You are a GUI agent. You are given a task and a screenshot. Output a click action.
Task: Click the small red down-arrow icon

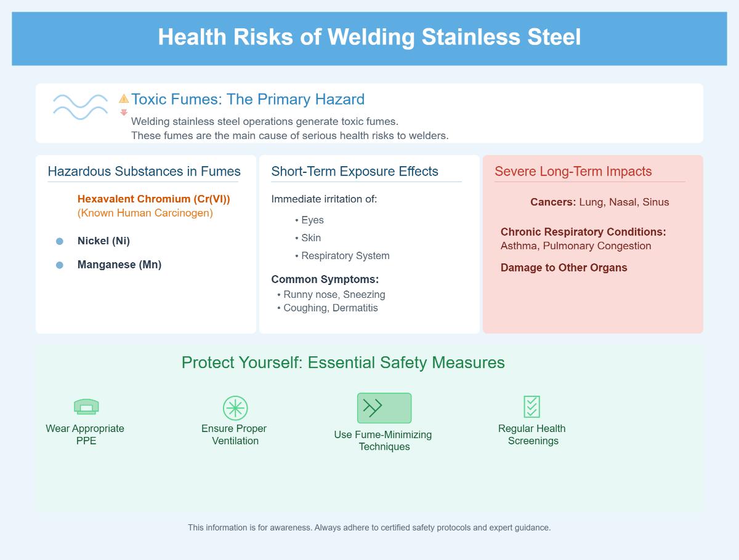[124, 113]
